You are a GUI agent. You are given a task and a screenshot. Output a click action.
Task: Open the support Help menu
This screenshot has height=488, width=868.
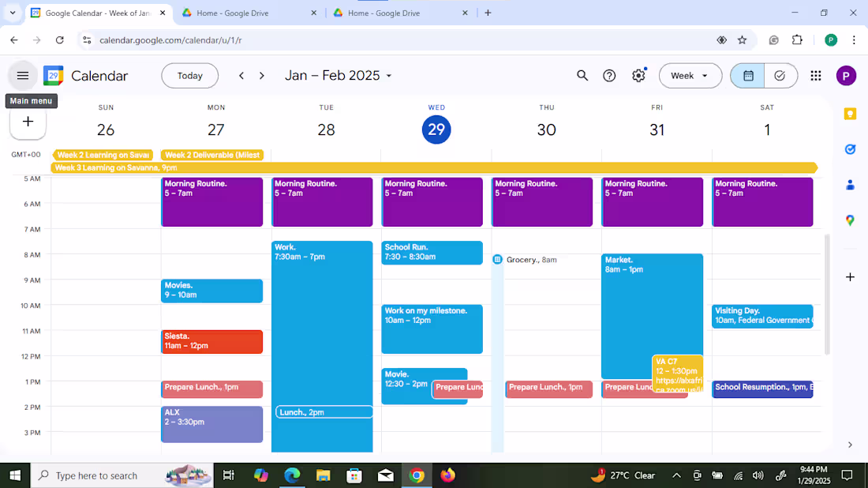point(609,75)
